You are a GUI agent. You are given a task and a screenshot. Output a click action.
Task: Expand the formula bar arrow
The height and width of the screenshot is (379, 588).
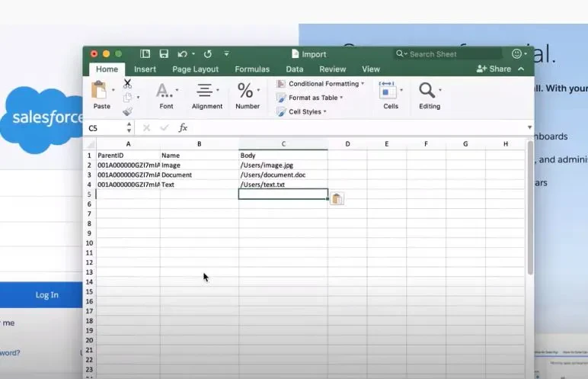529,127
